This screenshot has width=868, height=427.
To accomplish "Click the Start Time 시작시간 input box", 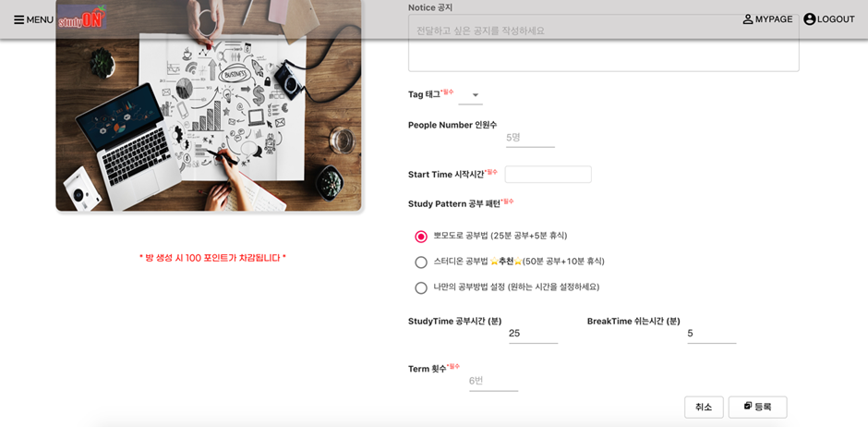I will click(x=548, y=175).
